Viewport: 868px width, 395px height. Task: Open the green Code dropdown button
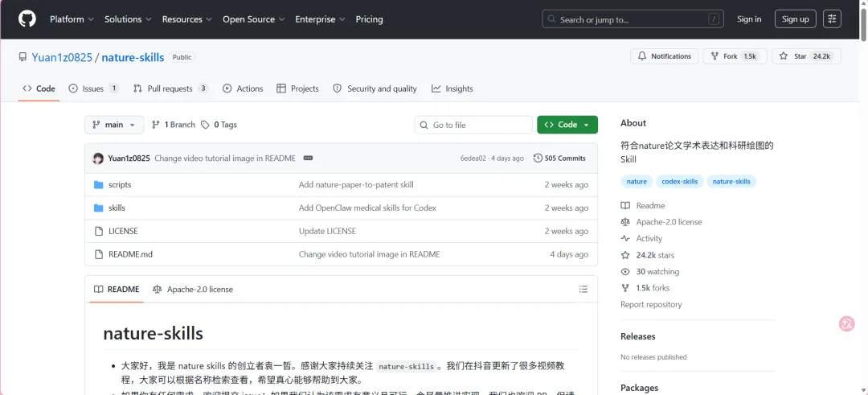pos(567,125)
